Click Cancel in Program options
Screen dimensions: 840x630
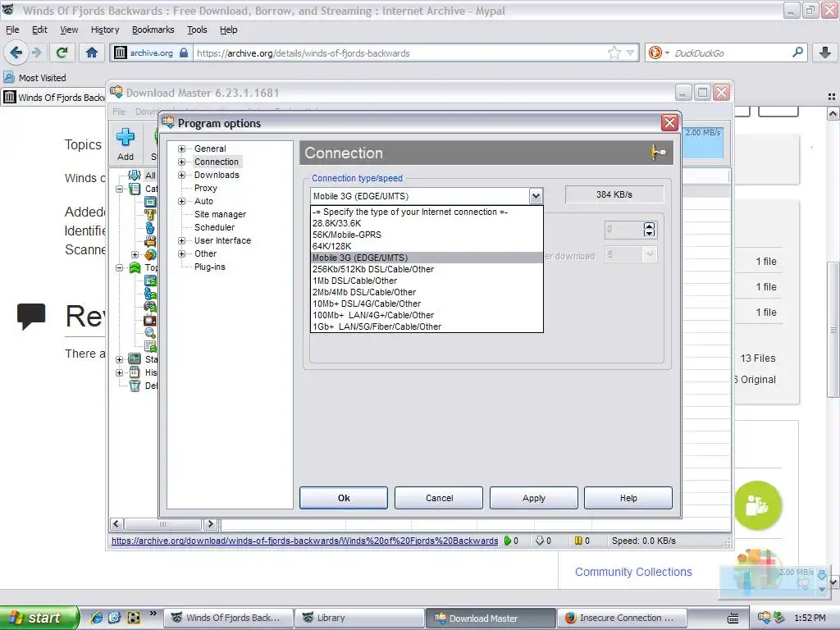439,498
